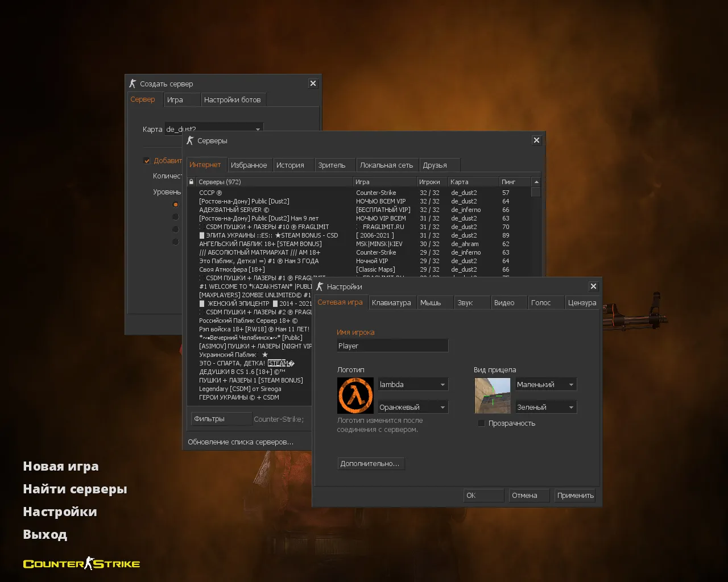Click the CS icon on Настройки title bar
Viewport: 728px width, 582px height.
click(x=319, y=286)
